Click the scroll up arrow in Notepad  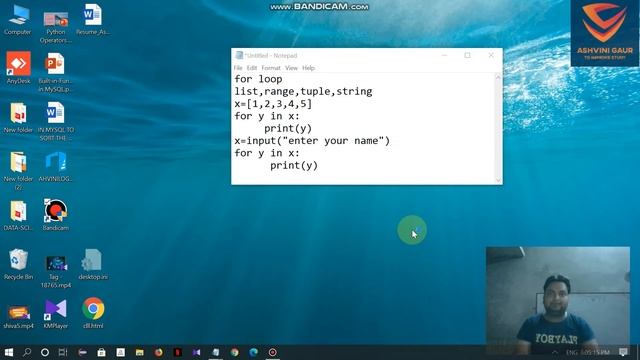498,77
